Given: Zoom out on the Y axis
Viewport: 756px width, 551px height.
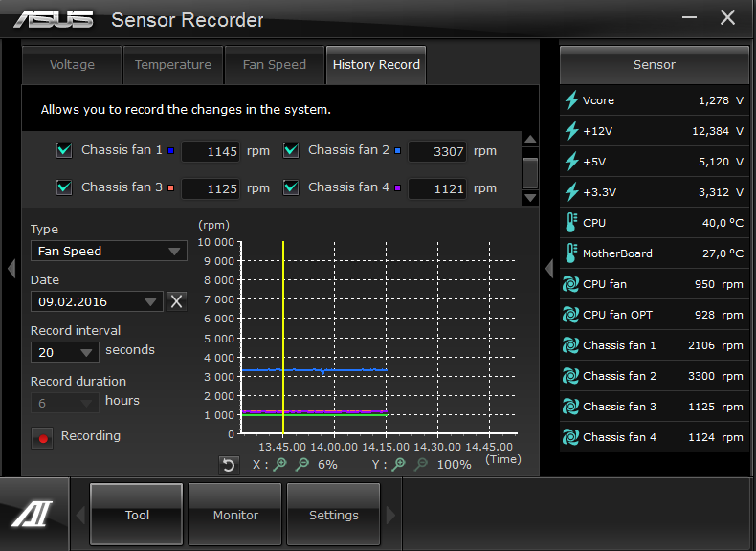Looking at the screenshot, I should point(421,464).
